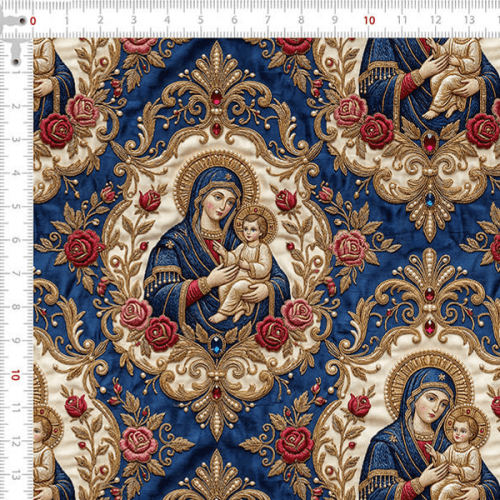Click the red 10 on the vertical ruler

[15, 375]
